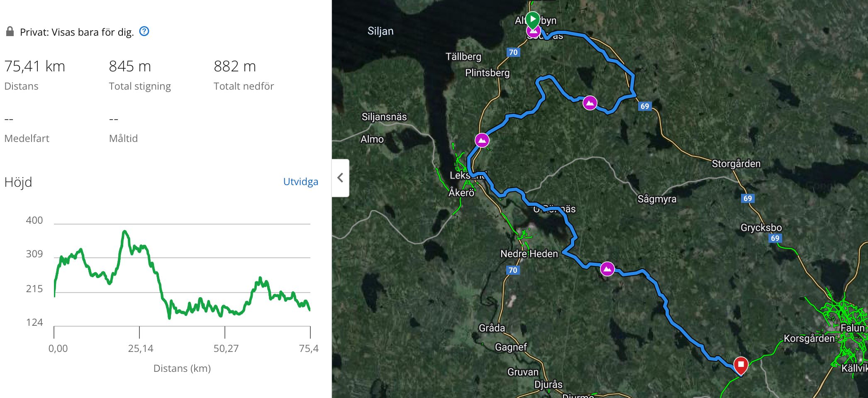Click the red finish marker on map

tap(741, 365)
